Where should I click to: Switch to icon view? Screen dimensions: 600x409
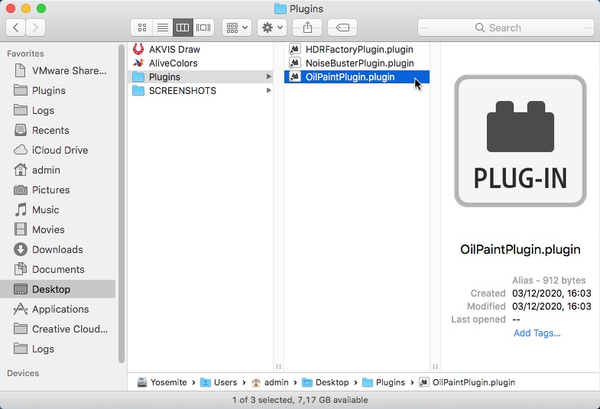[x=142, y=28]
